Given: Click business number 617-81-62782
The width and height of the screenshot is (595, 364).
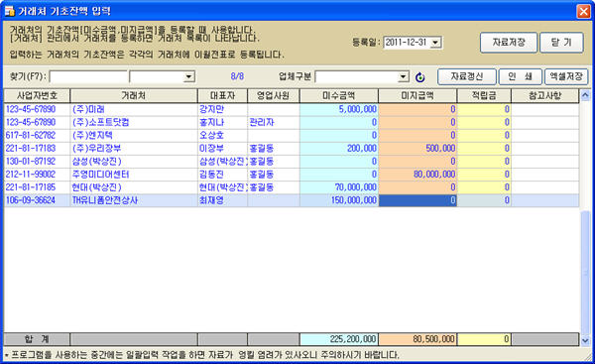Looking at the screenshot, I should [x=37, y=136].
